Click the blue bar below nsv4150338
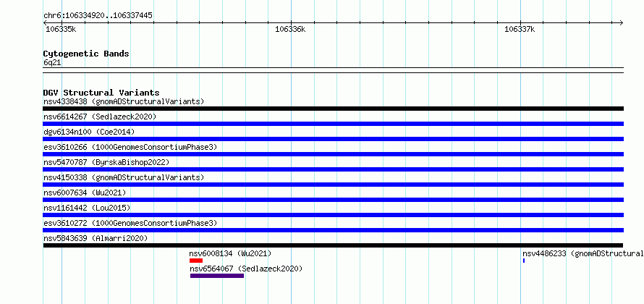 pos(333,185)
